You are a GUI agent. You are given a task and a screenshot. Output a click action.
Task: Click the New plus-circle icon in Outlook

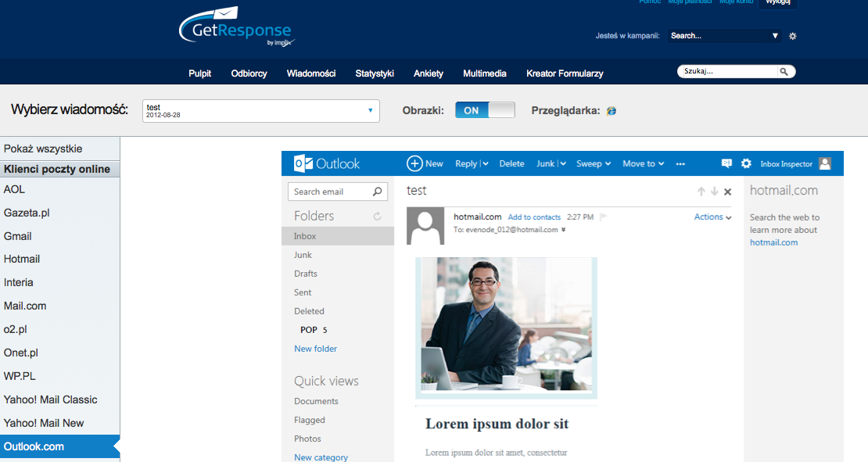click(414, 164)
